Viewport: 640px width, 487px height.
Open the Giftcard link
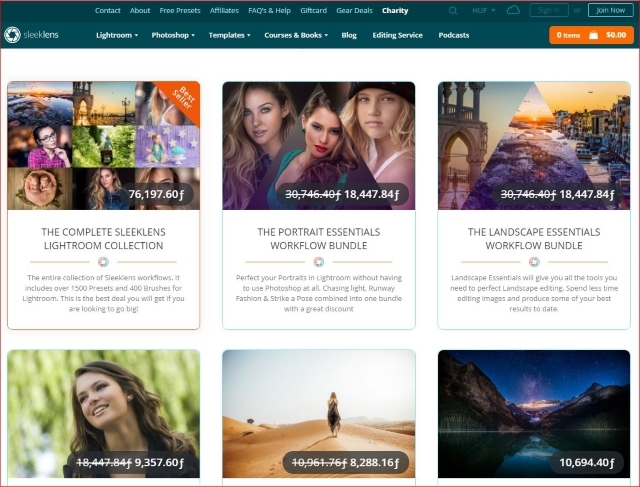click(313, 11)
